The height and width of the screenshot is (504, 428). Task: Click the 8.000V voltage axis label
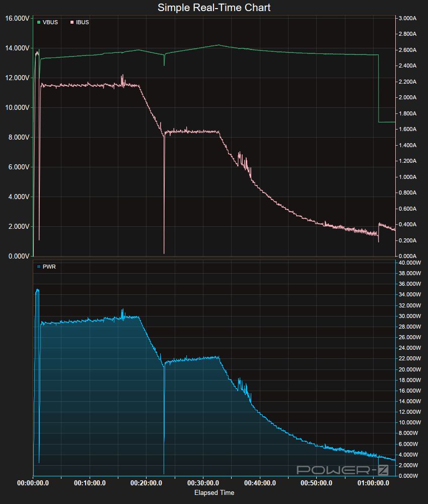coord(17,137)
